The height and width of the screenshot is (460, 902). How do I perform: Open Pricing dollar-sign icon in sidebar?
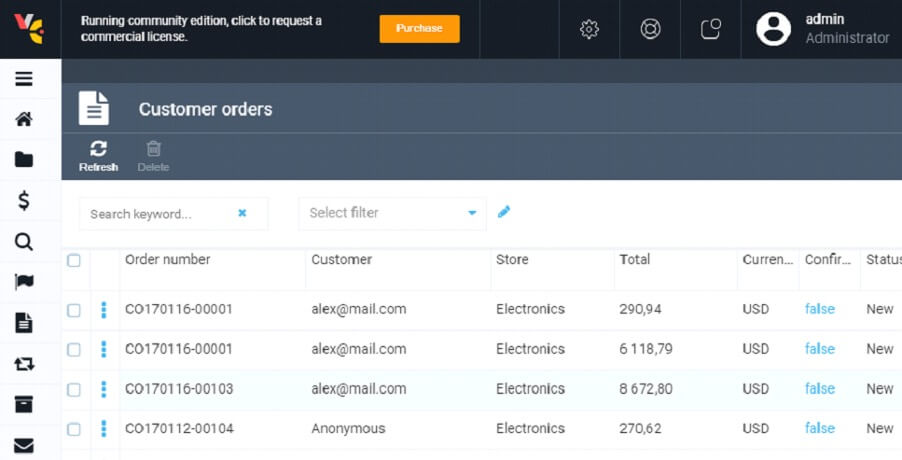pyautogui.click(x=24, y=201)
